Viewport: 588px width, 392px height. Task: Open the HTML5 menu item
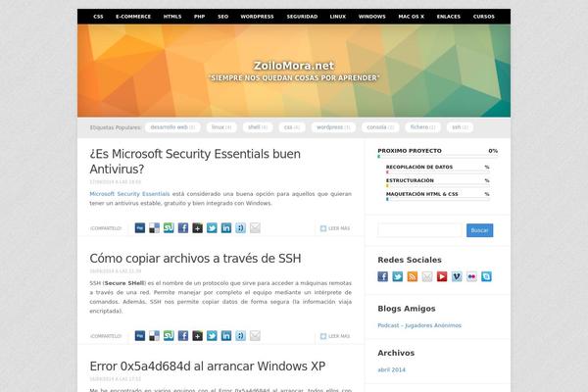[x=172, y=17]
